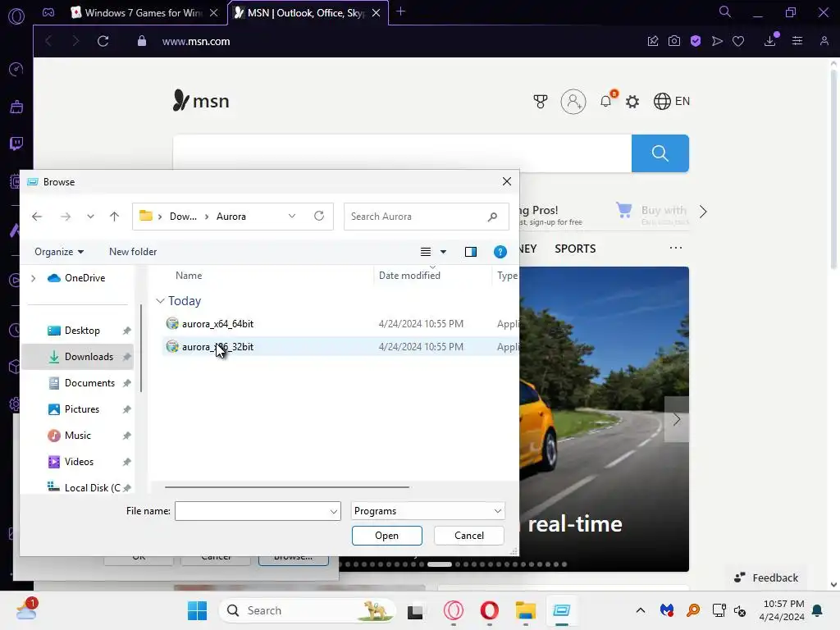The image size is (840, 630).
Task: Open Music in the navigation pane
Action: point(78,436)
